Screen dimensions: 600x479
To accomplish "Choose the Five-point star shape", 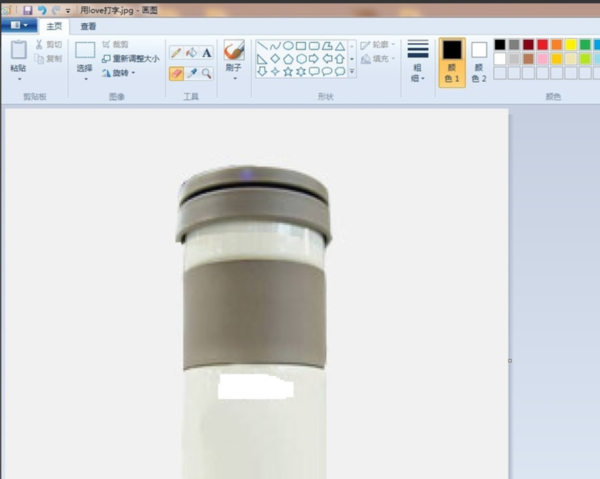I will coord(288,72).
